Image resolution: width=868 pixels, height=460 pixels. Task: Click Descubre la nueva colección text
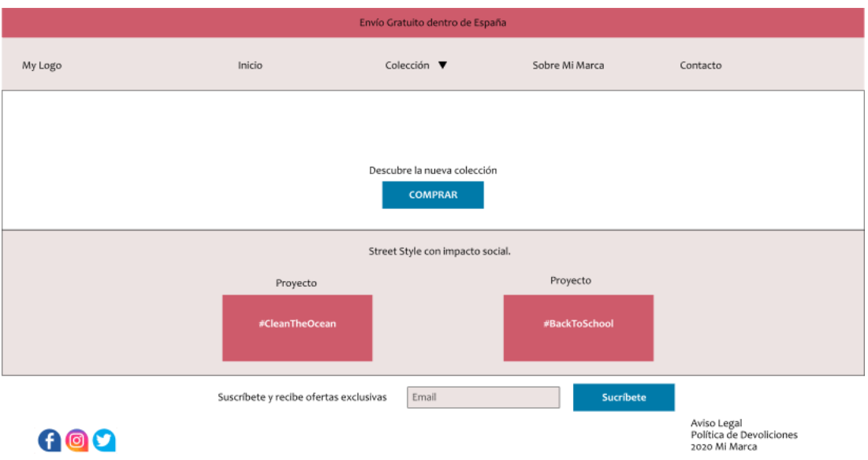[x=433, y=170]
